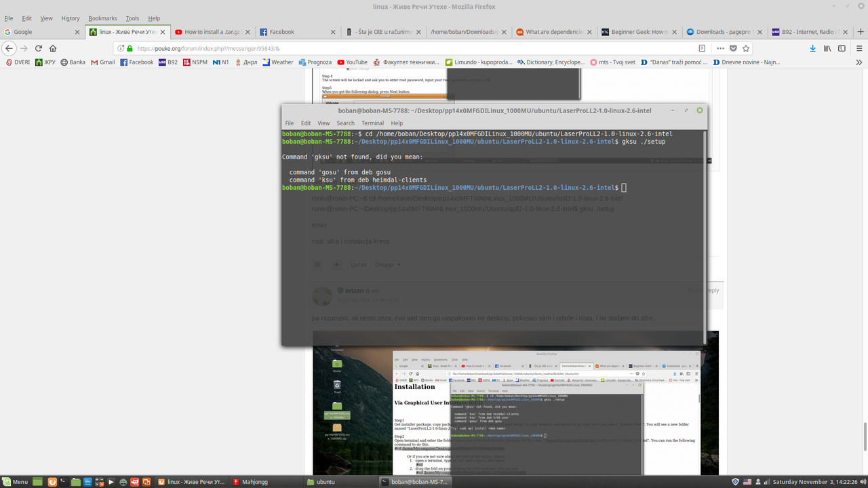Save page to Pocket icon
868x488 pixels.
pos(733,48)
